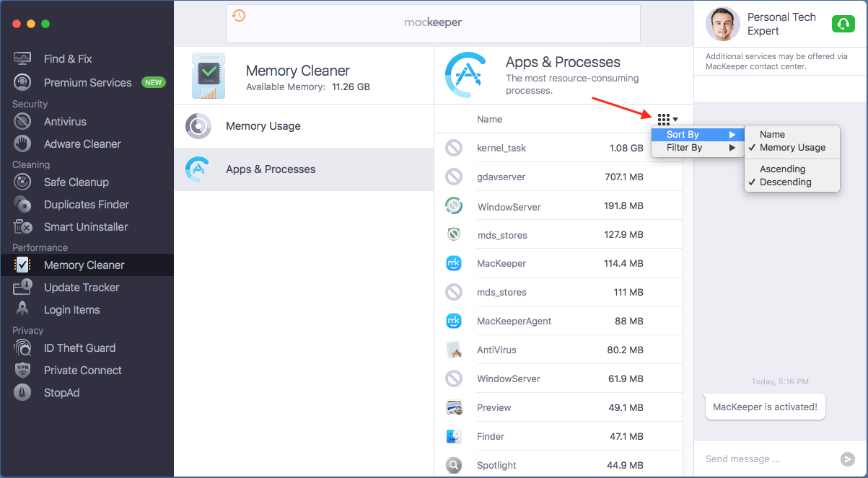
Task: Click the Memory Cleaner RAM chip icon in the header
Action: click(x=209, y=76)
